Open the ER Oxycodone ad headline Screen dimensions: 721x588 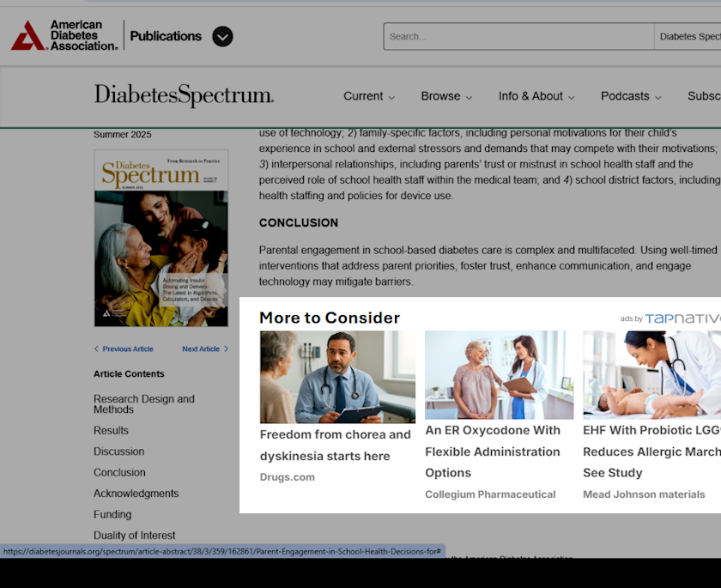pos(493,452)
